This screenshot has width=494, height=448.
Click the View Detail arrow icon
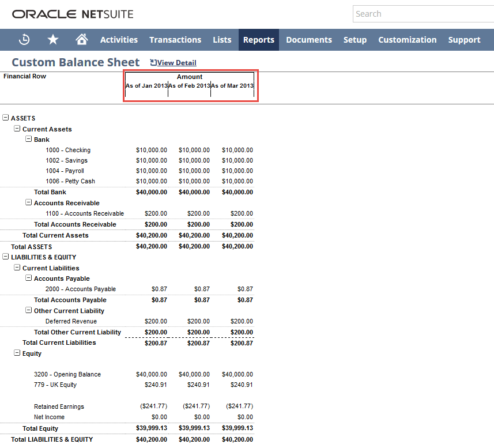[x=153, y=62]
